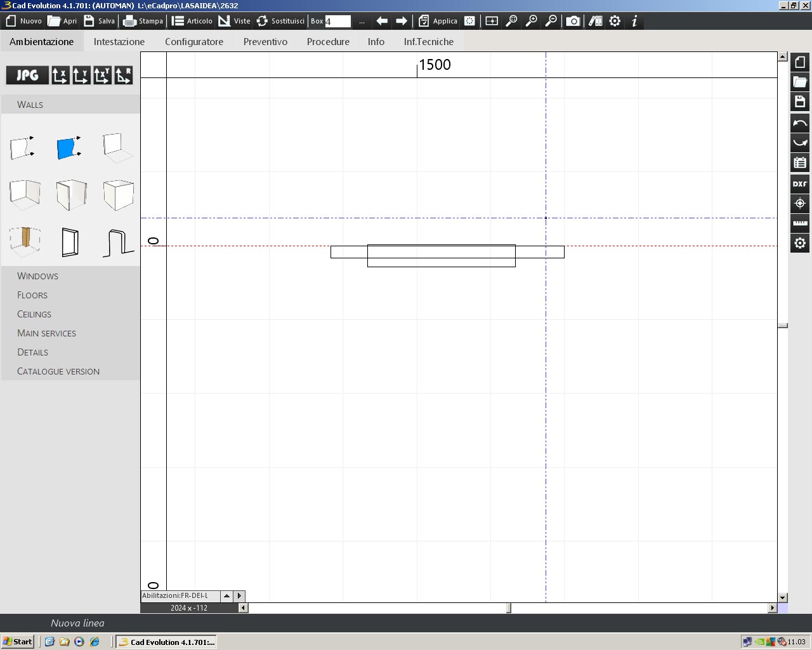Click the Nuovo toolbar button
812x650 pixels.
click(x=23, y=21)
